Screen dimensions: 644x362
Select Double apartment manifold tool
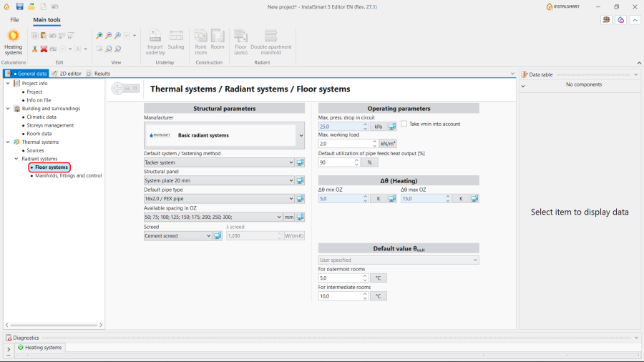[271, 42]
